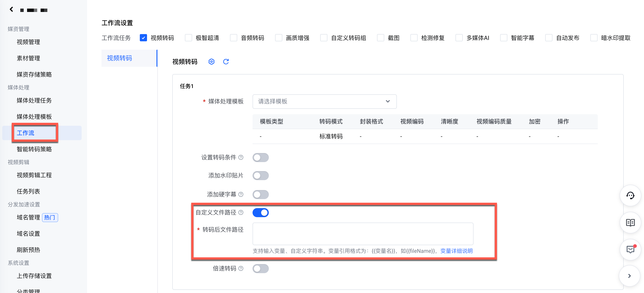Click the 封装格式 column header
The width and height of the screenshot is (644, 293).
(x=372, y=122)
